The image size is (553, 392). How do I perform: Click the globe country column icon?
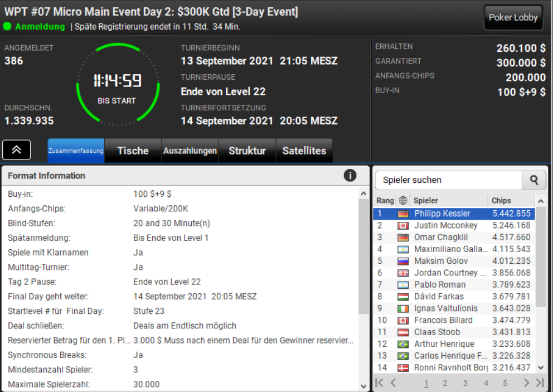click(x=402, y=200)
